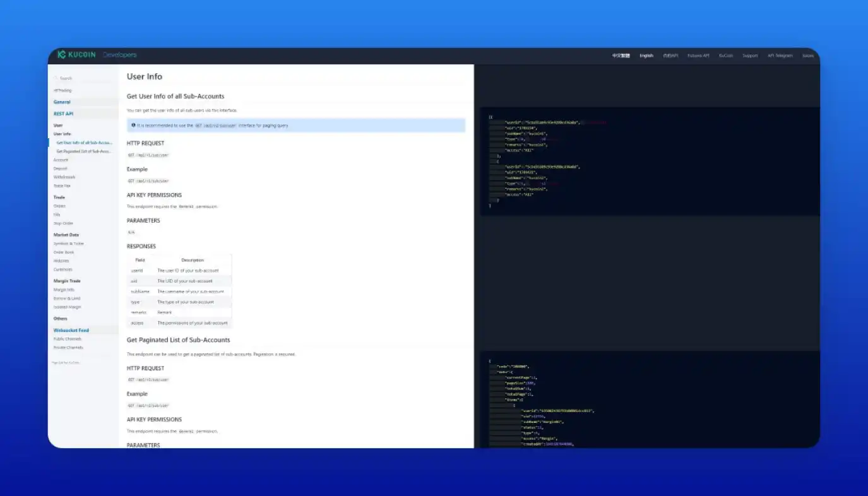Image resolution: width=868 pixels, height=496 pixels.
Task: Open Get Paginated List of Sub-Accounts item
Action: pyautogui.click(x=83, y=151)
